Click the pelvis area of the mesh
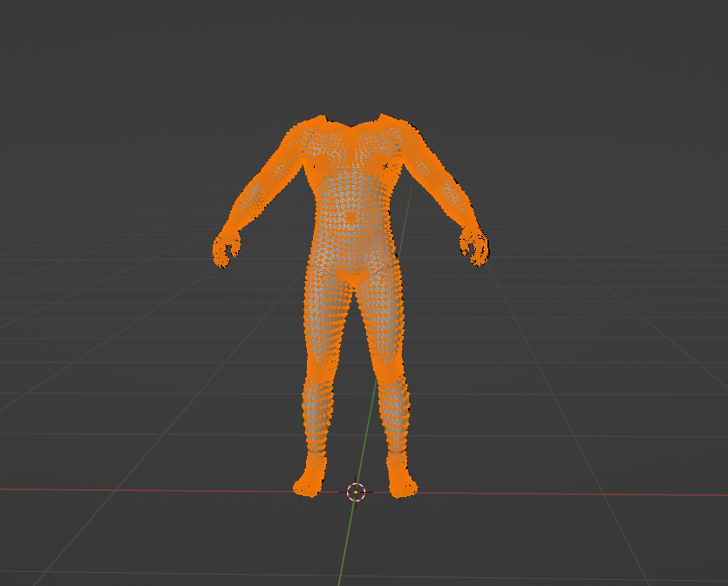 (351, 270)
